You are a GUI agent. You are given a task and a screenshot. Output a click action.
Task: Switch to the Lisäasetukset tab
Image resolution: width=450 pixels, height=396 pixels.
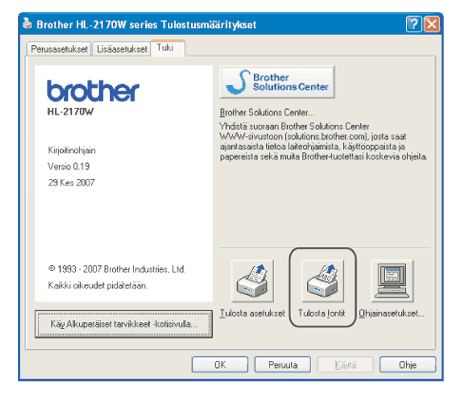(122, 49)
